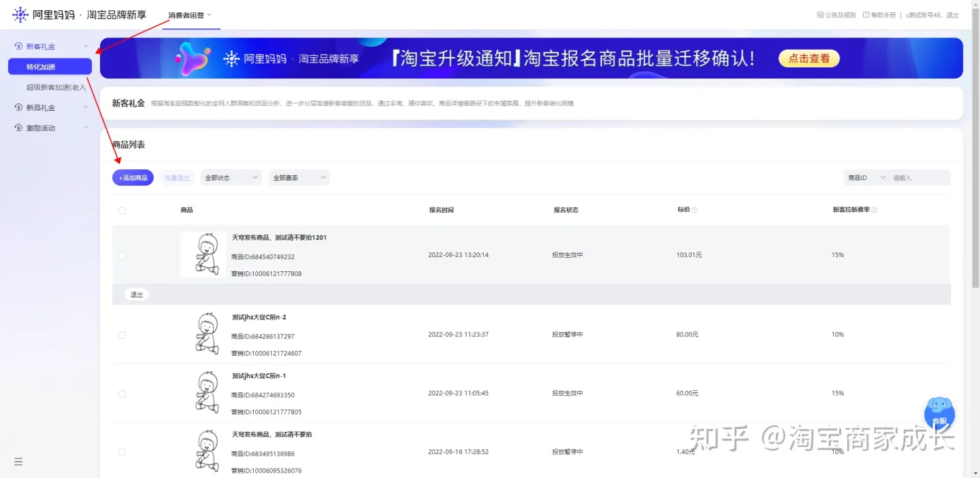980x478 pixels.
Task: Click 商品ID:684274693350 text
Action: click(263, 395)
